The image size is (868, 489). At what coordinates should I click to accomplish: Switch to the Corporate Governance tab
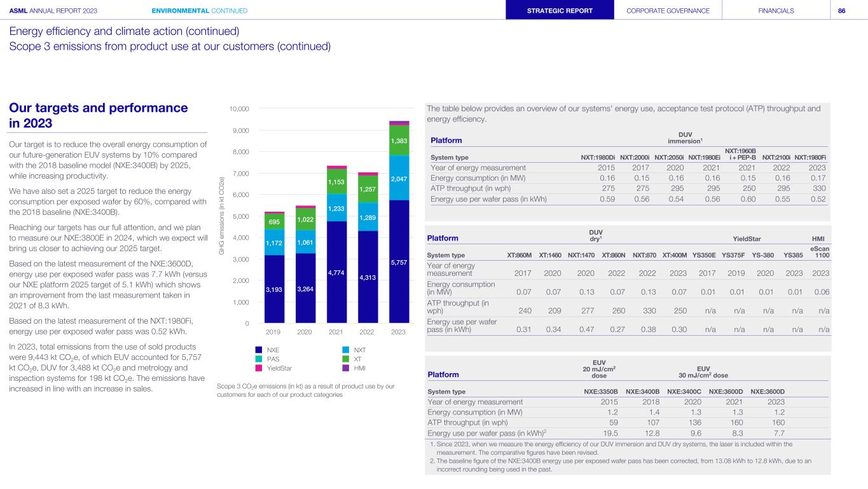coord(668,11)
